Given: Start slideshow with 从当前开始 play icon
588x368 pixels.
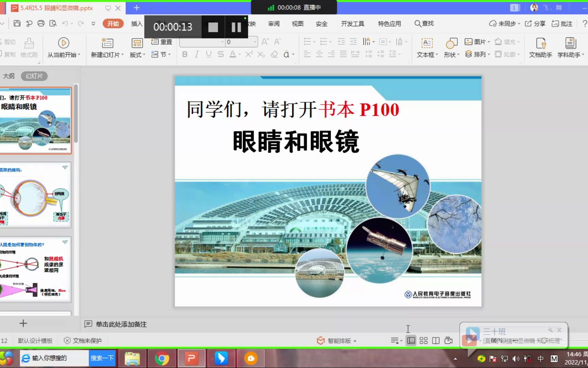Looking at the screenshot, I should (x=64, y=43).
